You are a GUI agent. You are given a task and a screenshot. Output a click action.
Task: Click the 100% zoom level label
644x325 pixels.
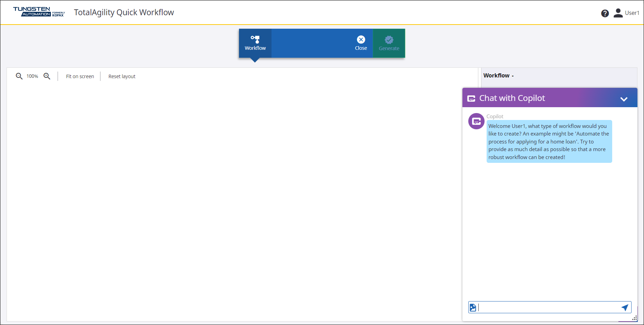pos(32,76)
